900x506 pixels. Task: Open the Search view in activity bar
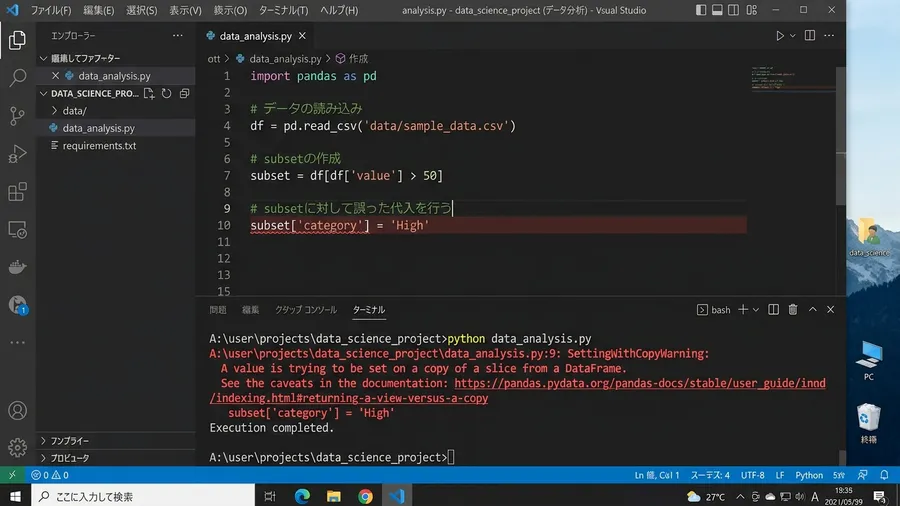[x=17, y=77]
